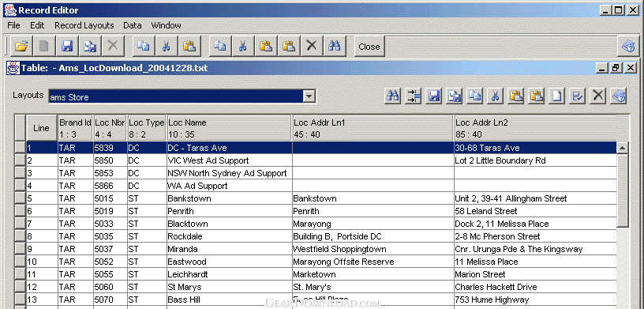Click the Record Editor app icon in the title bar
The image size is (644, 309).
pyautogui.click(x=11, y=9)
